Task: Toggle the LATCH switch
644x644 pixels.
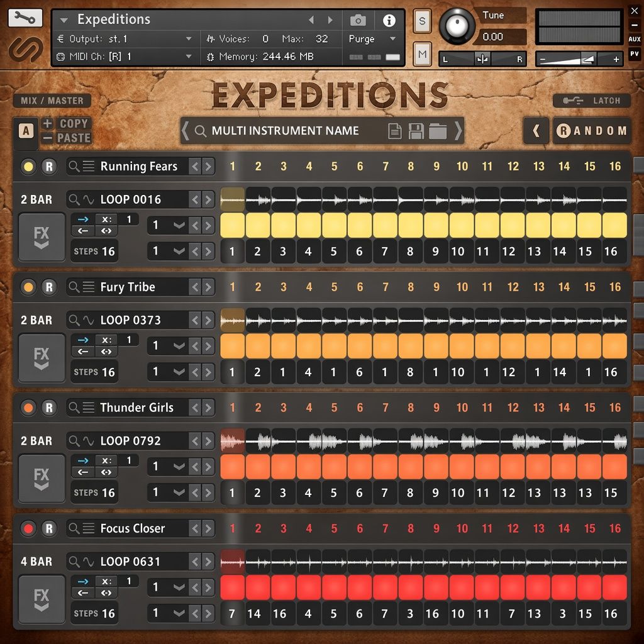Action: click(591, 101)
